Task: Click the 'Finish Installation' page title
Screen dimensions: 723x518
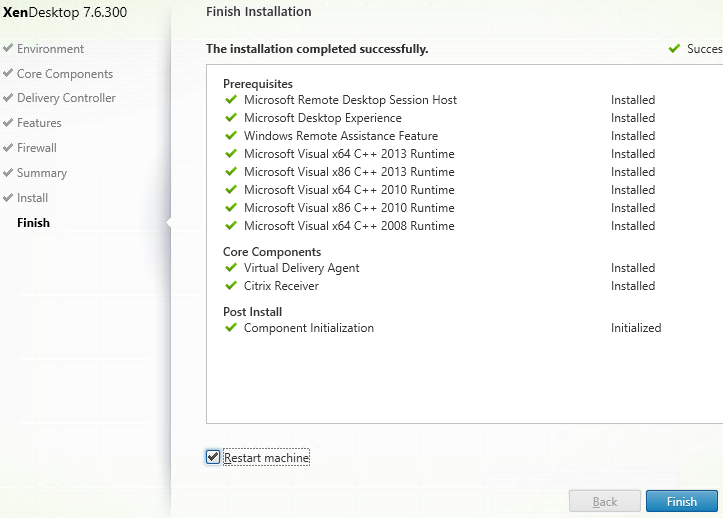Action: (259, 12)
